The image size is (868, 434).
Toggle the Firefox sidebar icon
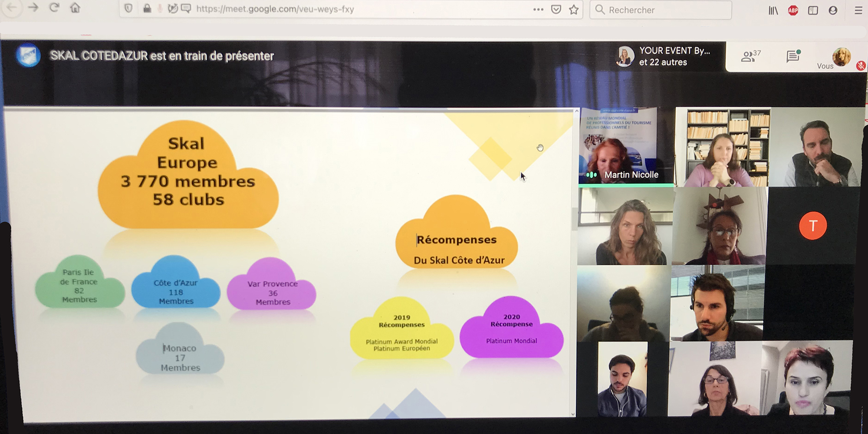pos(813,10)
